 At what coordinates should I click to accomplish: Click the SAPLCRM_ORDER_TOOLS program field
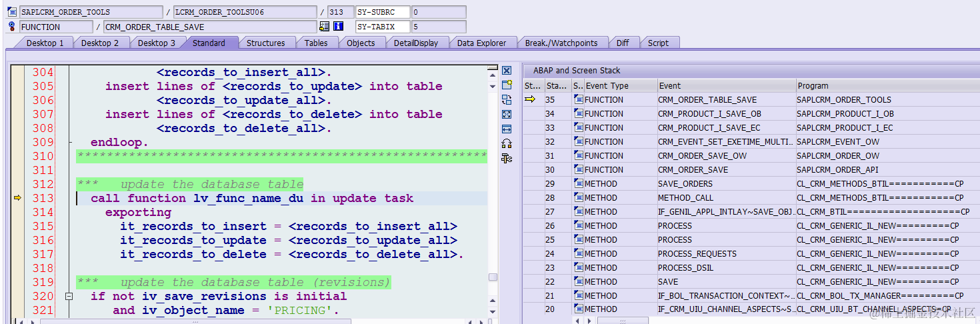coord(91,12)
